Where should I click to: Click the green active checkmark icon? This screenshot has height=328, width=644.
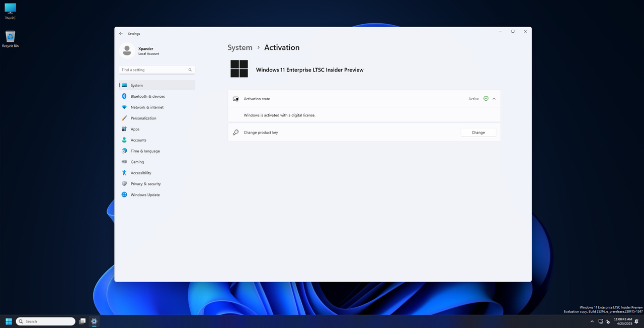click(486, 99)
